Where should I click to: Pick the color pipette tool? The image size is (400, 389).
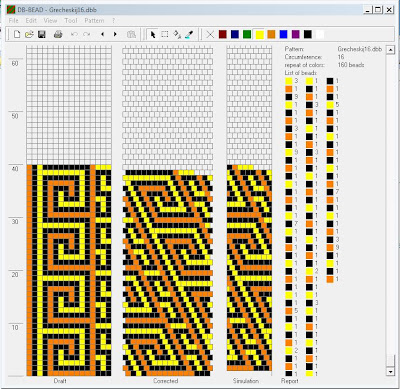click(x=189, y=34)
